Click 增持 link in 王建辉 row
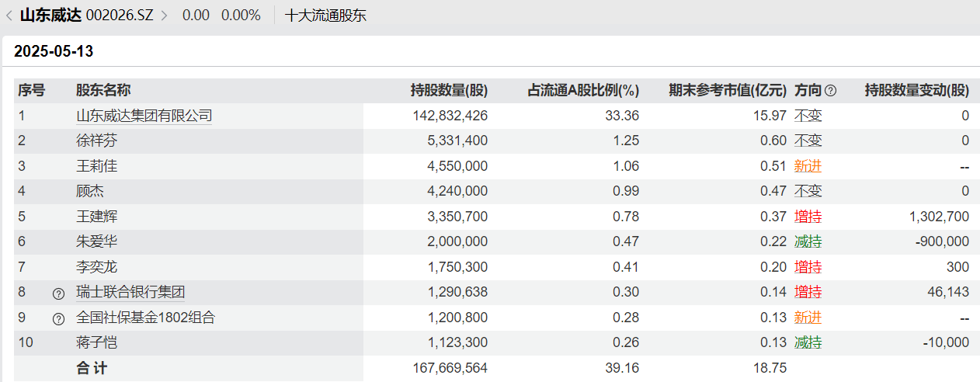Viewport: 980px width, 382px height. [808, 217]
